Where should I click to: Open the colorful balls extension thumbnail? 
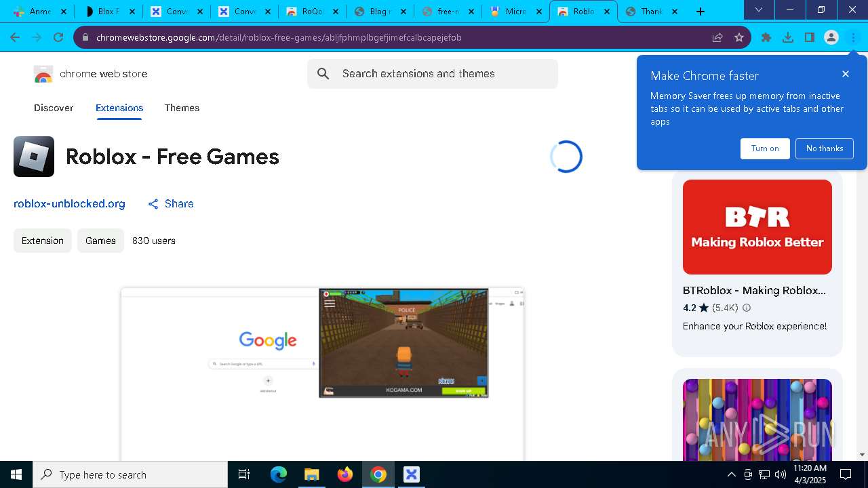pos(757,420)
